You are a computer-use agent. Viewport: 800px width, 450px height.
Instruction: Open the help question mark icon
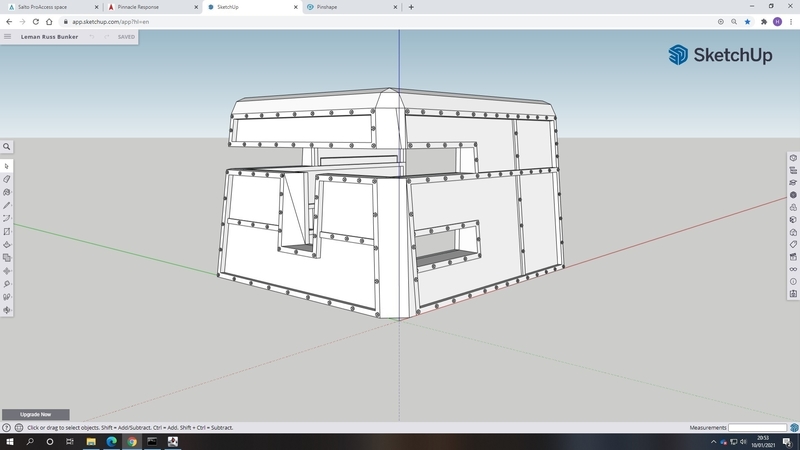(6, 428)
